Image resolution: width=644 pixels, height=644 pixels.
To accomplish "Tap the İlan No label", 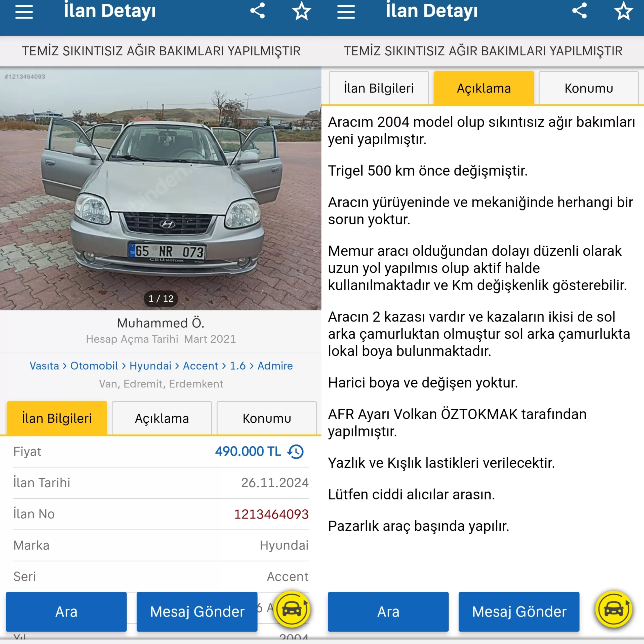I will pos(34,514).
